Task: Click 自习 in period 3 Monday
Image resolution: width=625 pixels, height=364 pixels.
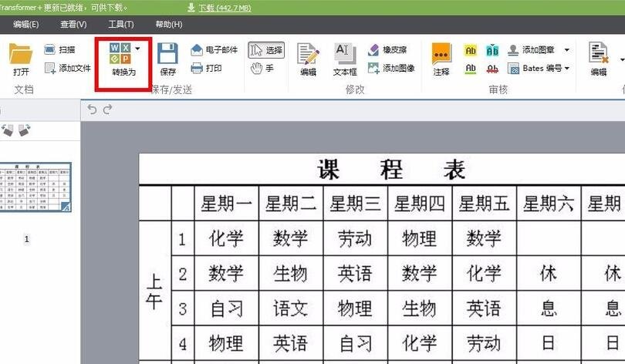Action: pyautogui.click(x=226, y=308)
